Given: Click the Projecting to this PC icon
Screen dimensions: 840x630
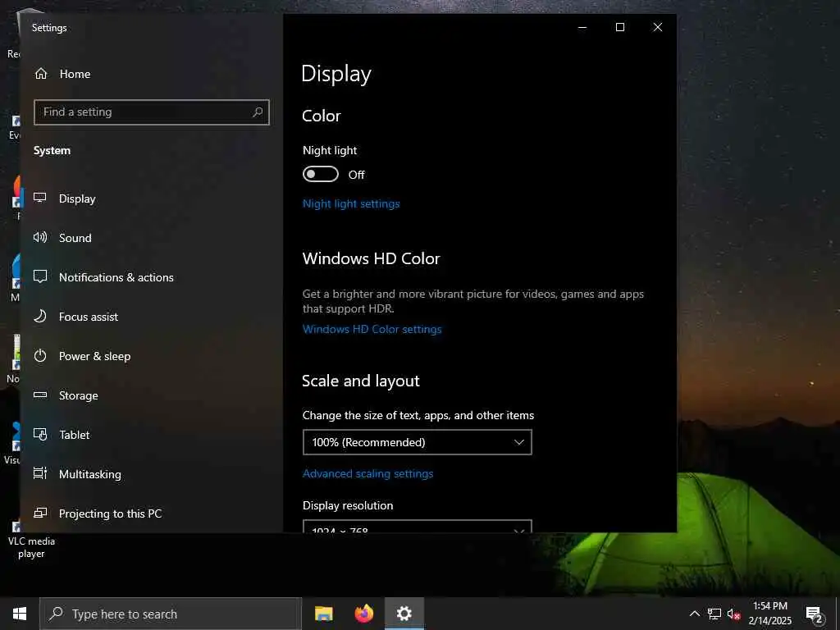Looking at the screenshot, I should [40, 513].
